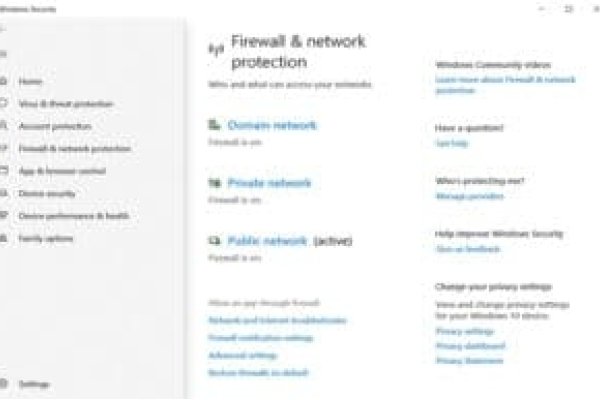Click the Account protection person icon
Viewport: 600px width, 400px height.
tap(4, 126)
